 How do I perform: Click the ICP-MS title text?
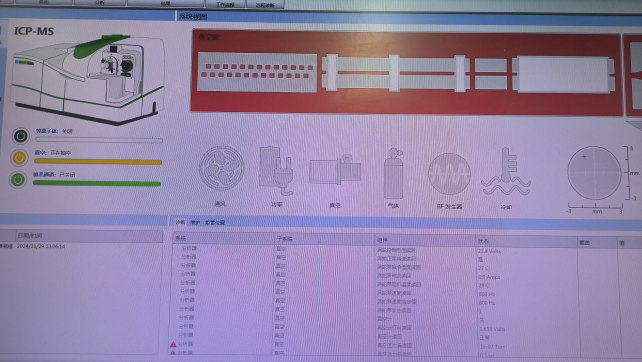(34, 31)
